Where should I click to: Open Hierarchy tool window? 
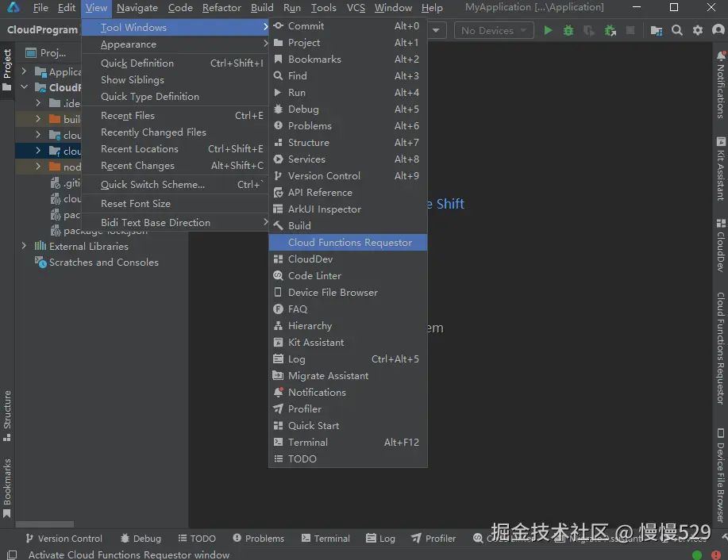[x=348, y=326]
